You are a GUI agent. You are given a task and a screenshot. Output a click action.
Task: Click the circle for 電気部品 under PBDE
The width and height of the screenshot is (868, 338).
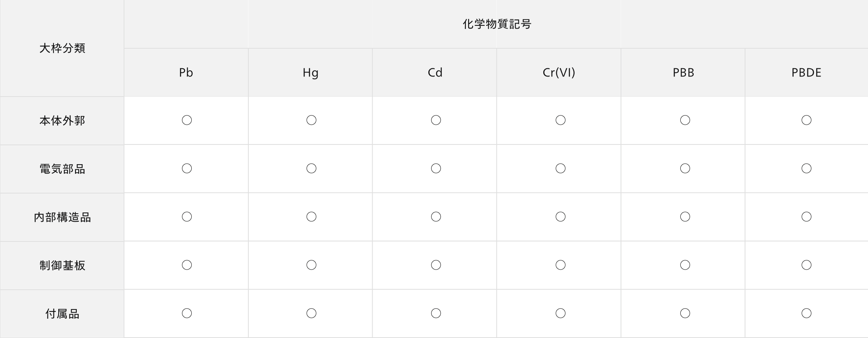coord(806,169)
